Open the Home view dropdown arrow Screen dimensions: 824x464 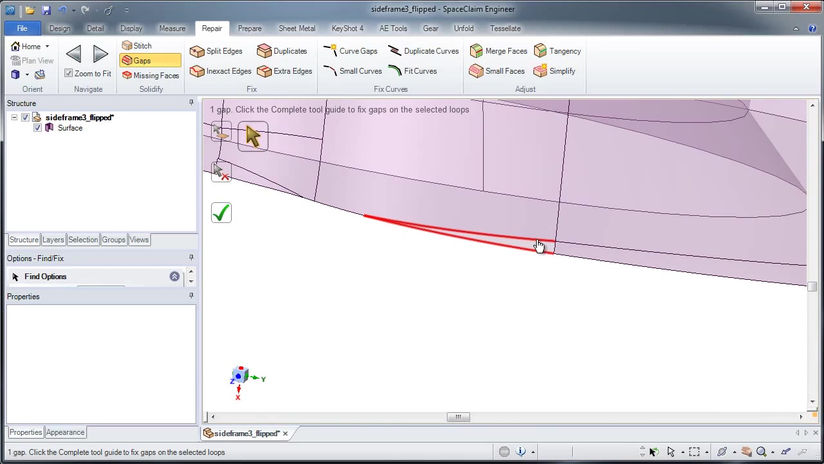(47, 46)
